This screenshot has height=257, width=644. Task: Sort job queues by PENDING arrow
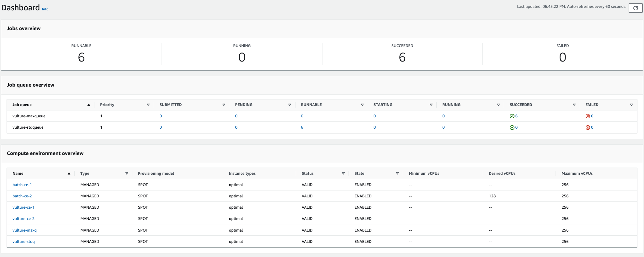point(290,105)
